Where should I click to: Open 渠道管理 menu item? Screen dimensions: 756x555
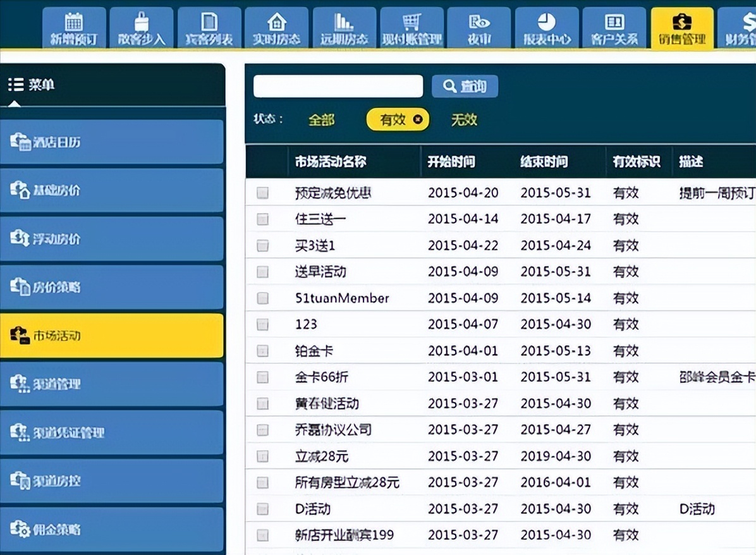pos(112,384)
